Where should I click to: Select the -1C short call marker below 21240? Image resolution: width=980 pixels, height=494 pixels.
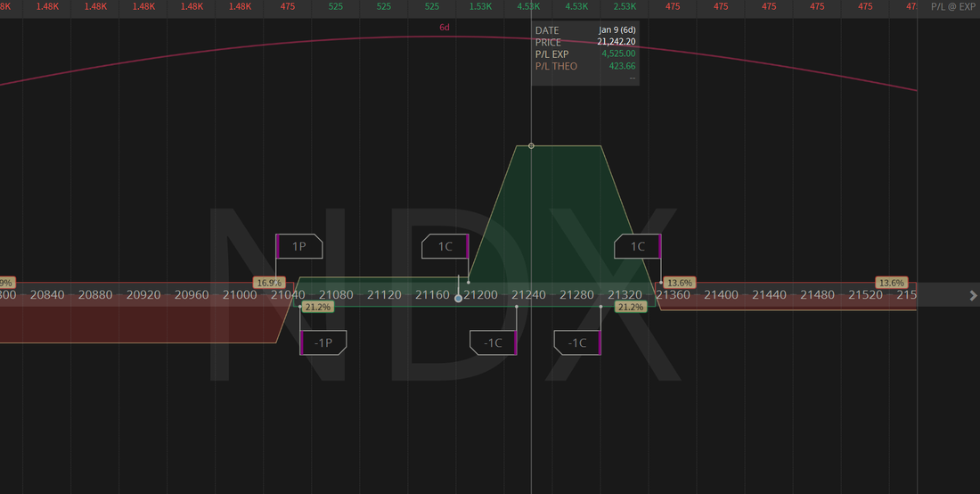tap(494, 342)
